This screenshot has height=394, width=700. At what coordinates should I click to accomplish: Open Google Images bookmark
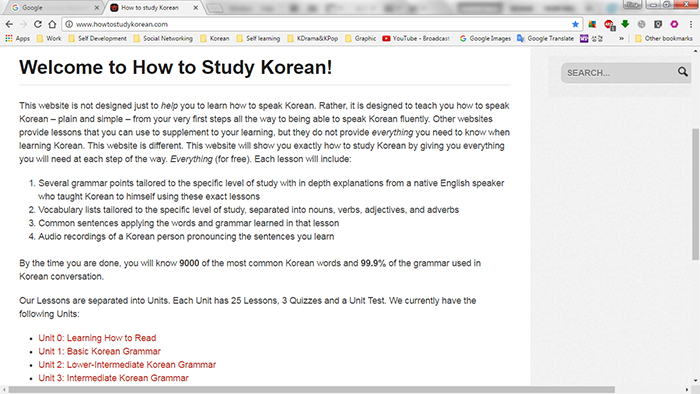point(485,38)
